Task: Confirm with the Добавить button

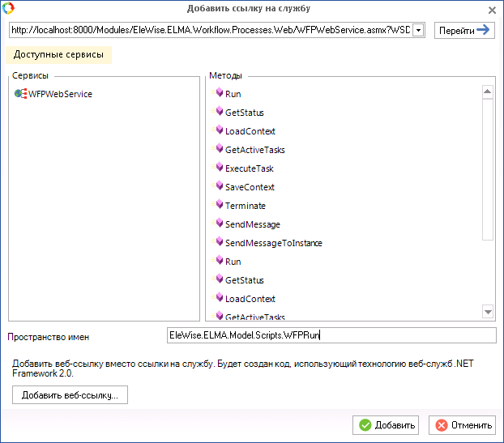Action: (x=387, y=425)
